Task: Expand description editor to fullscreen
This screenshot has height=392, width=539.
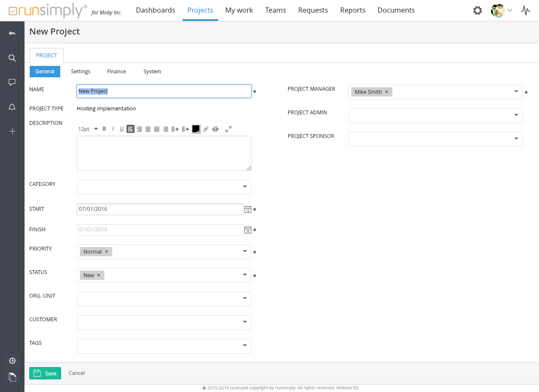Action: pos(228,129)
